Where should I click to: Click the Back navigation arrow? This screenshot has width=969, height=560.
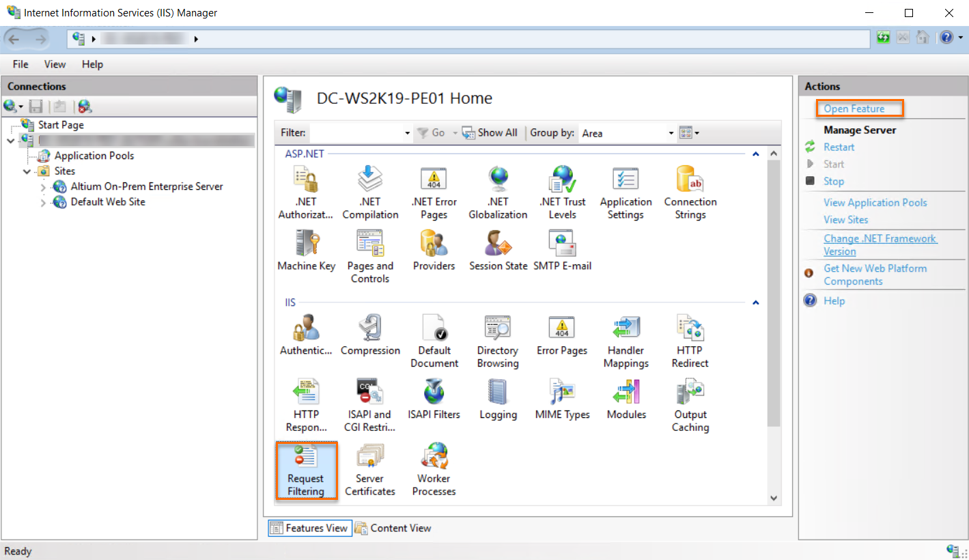(x=14, y=39)
